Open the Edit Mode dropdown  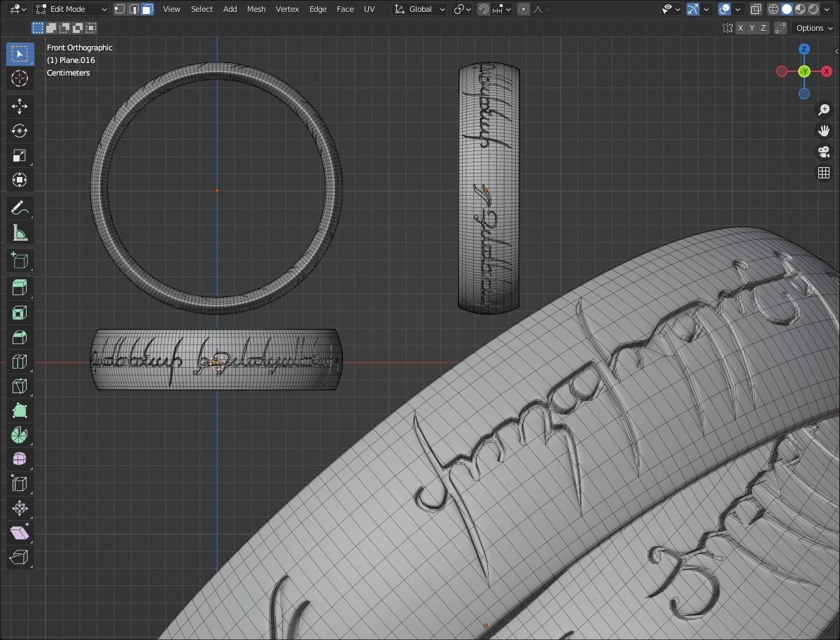click(71, 9)
